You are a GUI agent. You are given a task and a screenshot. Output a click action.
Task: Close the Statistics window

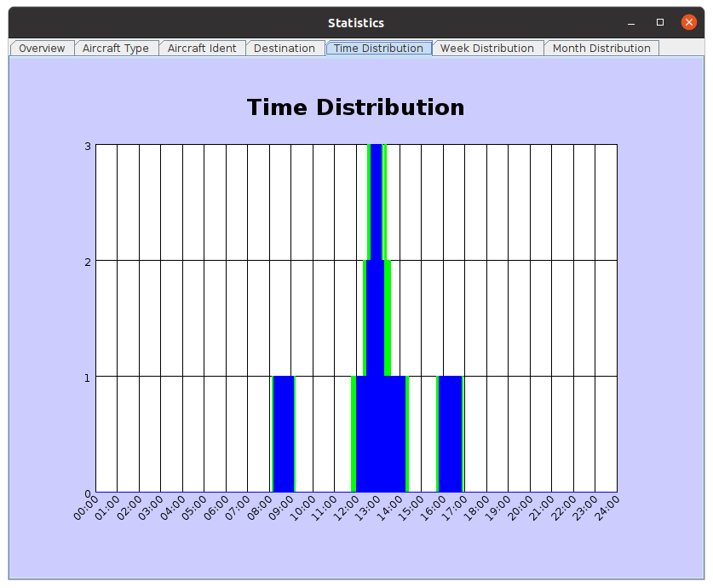click(x=688, y=22)
